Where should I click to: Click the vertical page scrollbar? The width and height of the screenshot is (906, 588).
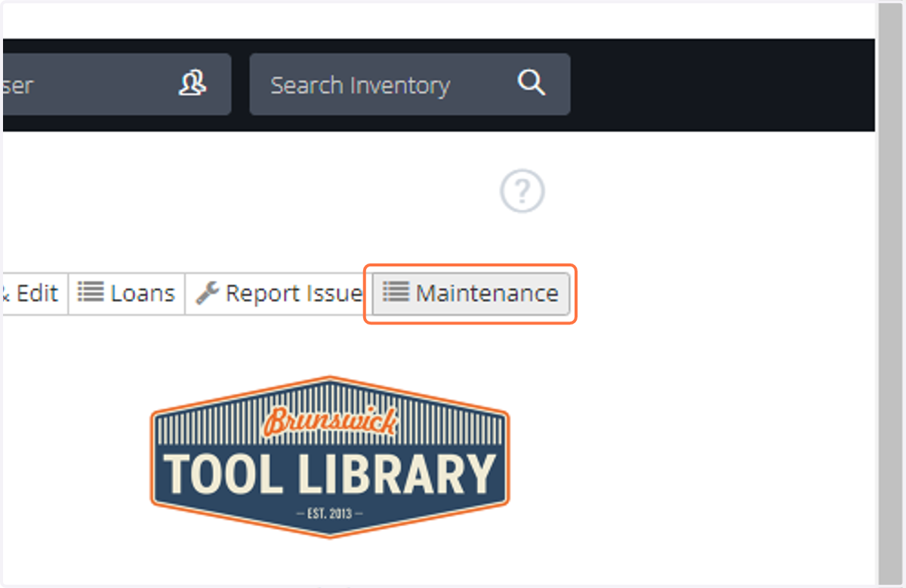point(890,294)
